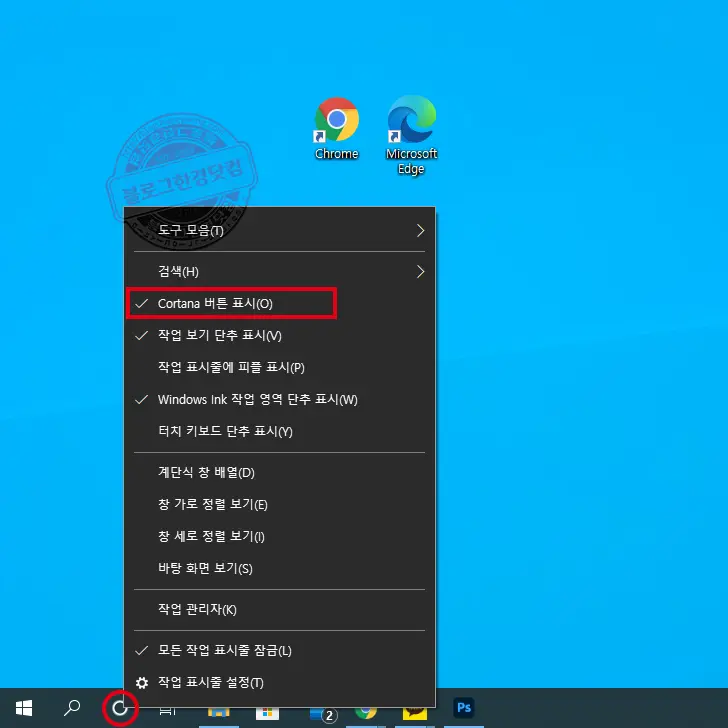Select 바탕 화면 보기(S)
Screen dimensions: 728x728
(x=280, y=568)
